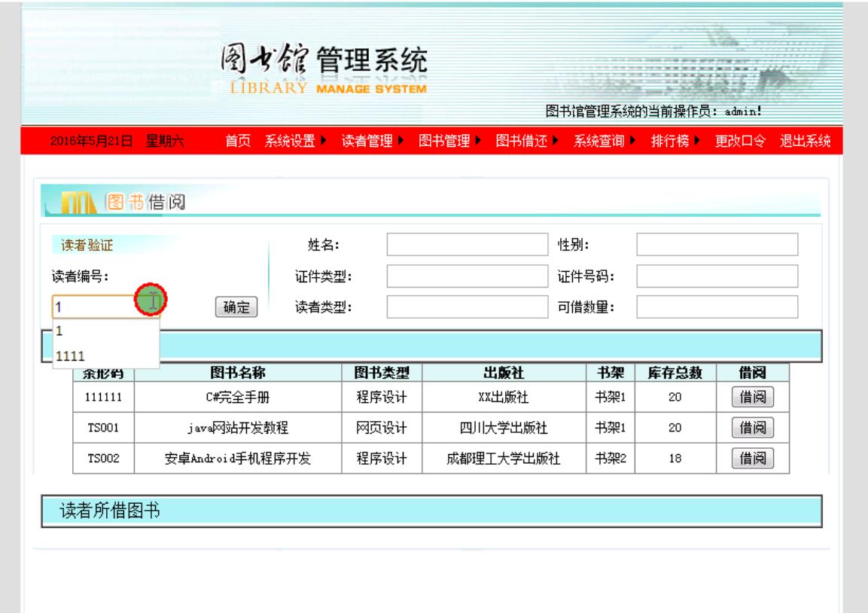The width and height of the screenshot is (868, 613).
Task: Expand the 系统查询 menu
Action: click(x=605, y=141)
